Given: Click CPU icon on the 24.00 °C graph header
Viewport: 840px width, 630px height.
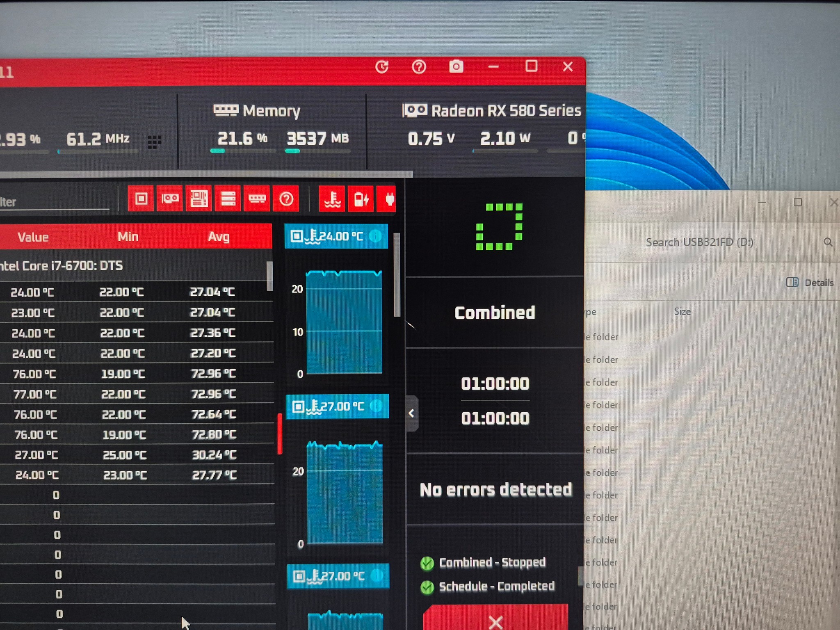Looking at the screenshot, I should coord(297,236).
